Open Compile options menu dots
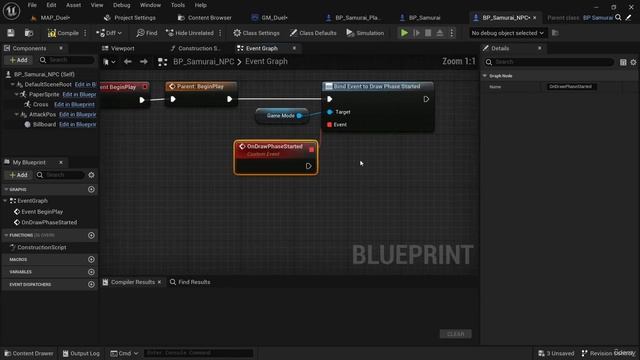 point(85,33)
